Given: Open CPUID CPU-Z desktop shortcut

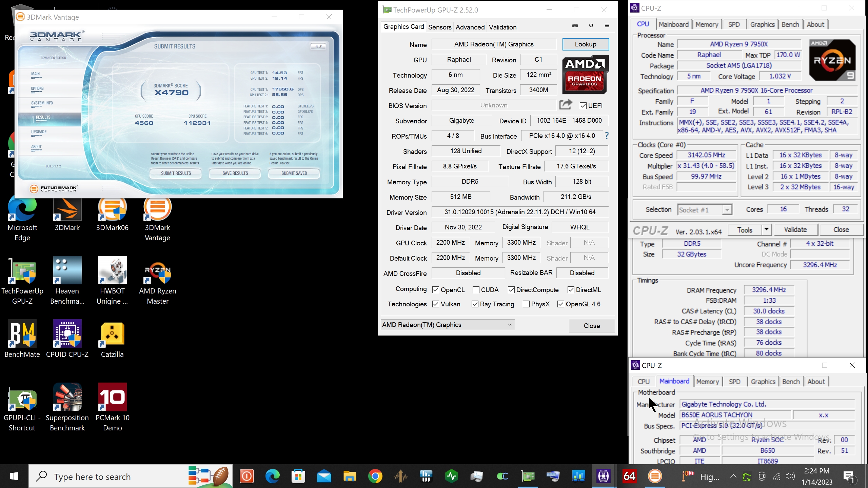Looking at the screenshot, I should [67, 339].
